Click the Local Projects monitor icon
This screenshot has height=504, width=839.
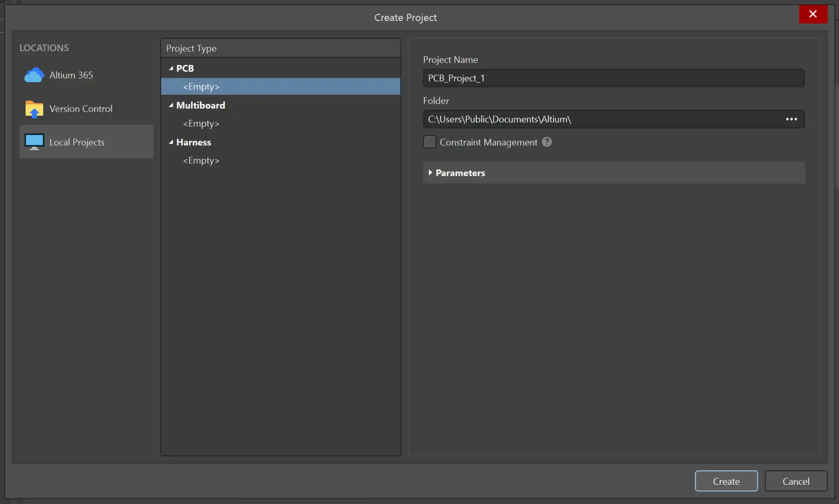point(34,142)
